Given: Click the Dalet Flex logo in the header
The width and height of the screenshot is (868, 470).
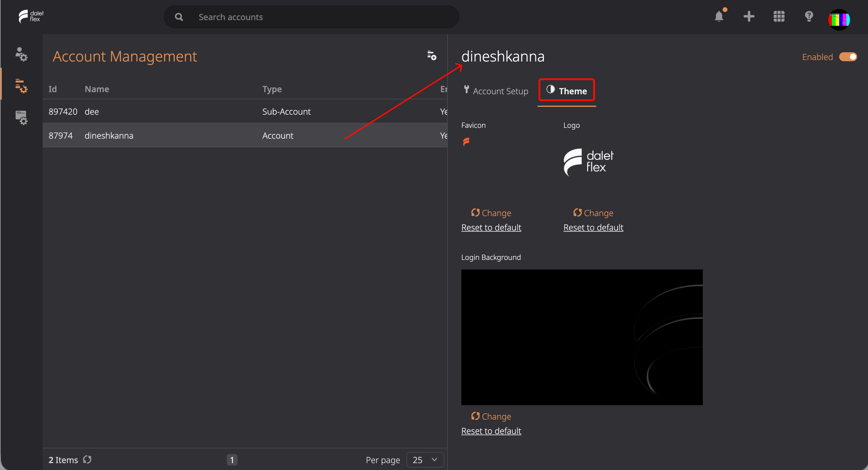Looking at the screenshot, I should click(x=31, y=16).
